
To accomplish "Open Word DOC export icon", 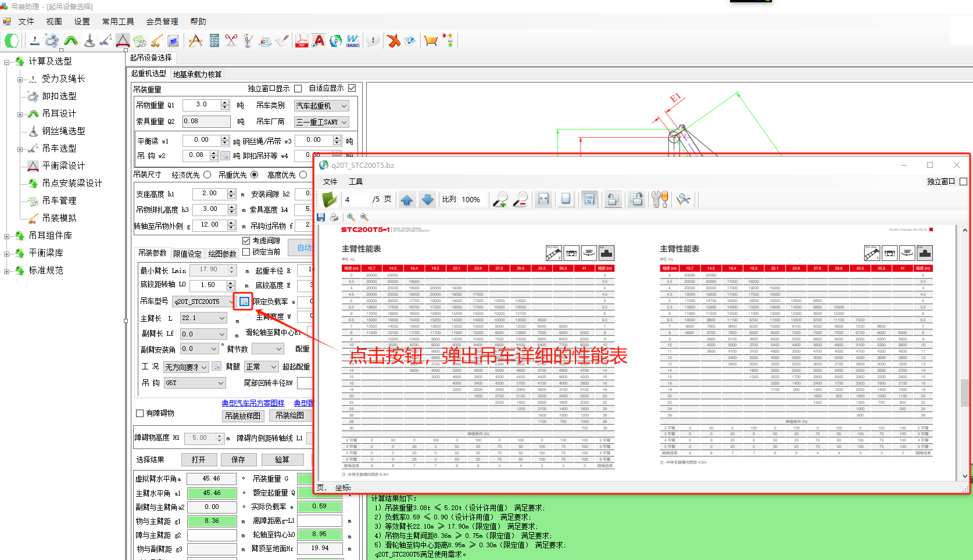I will (x=353, y=40).
